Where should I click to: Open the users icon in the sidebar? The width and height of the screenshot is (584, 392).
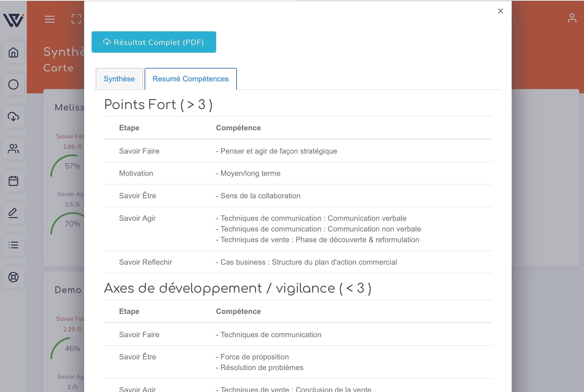pyautogui.click(x=13, y=149)
